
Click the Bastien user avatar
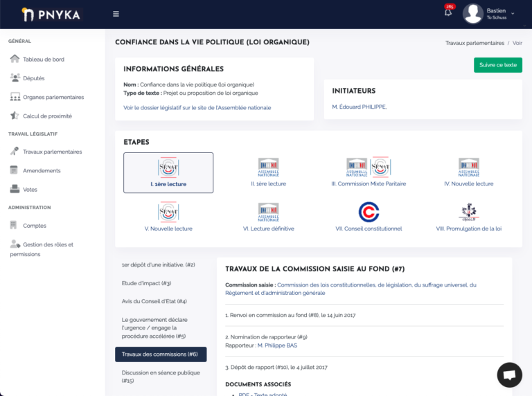473,14
